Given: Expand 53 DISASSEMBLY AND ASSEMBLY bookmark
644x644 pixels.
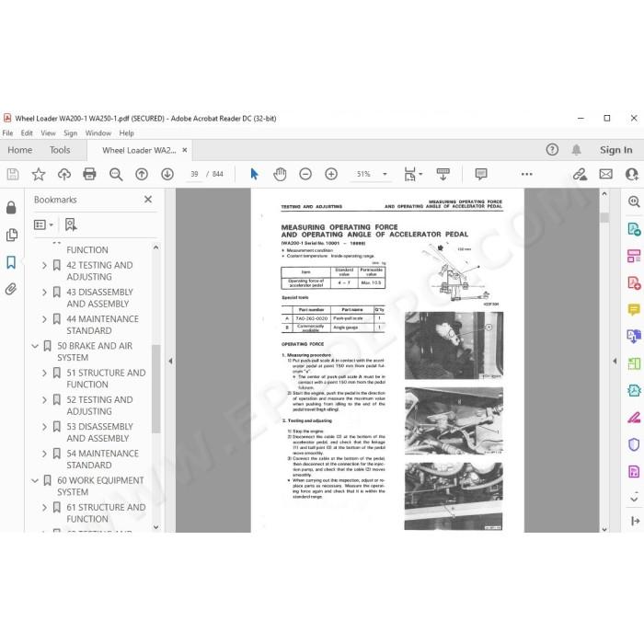Looking at the screenshot, I should tap(44, 427).
